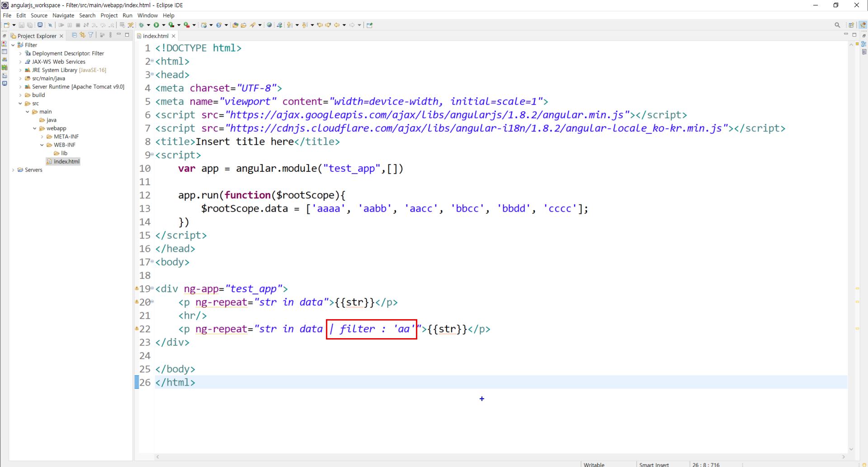Viewport: 868px width, 467px height.
Task: Open the Debug button dropdown arrow
Action: (x=149, y=25)
